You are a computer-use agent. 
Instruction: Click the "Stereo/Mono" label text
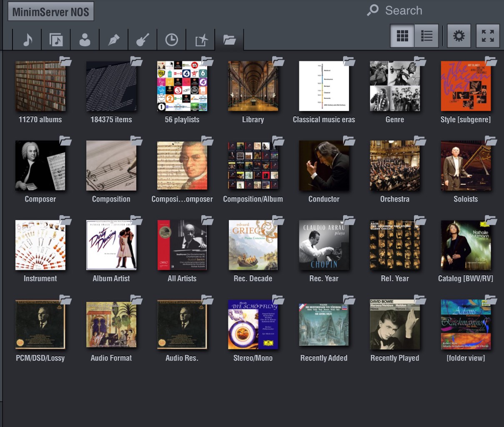tap(253, 358)
